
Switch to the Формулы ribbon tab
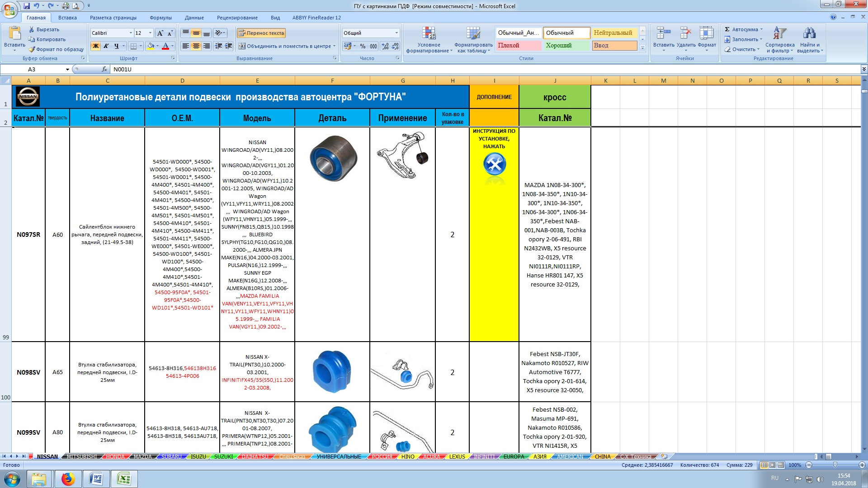pyautogui.click(x=160, y=18)
